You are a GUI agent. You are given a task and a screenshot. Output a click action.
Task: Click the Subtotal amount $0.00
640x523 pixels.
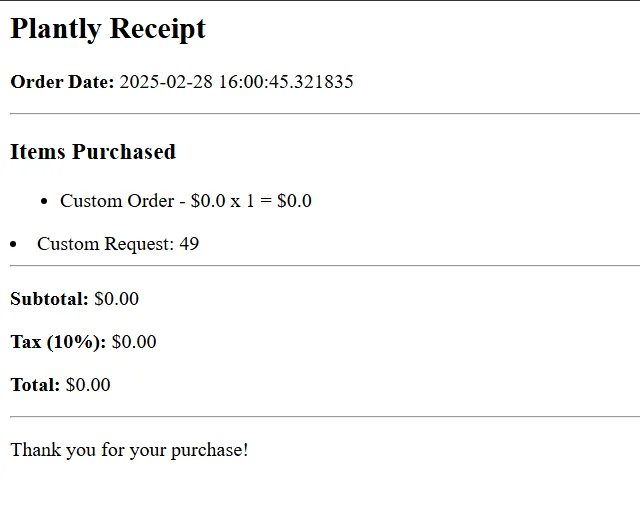click(116, 299)
